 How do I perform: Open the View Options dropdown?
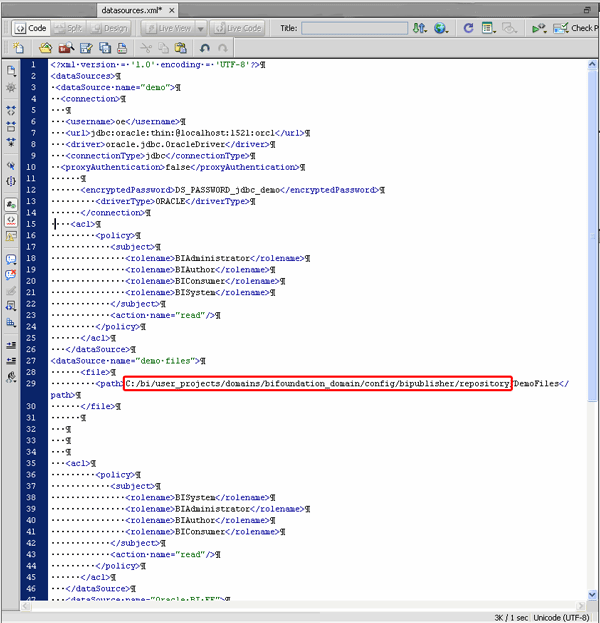click(x=489, y=29)
